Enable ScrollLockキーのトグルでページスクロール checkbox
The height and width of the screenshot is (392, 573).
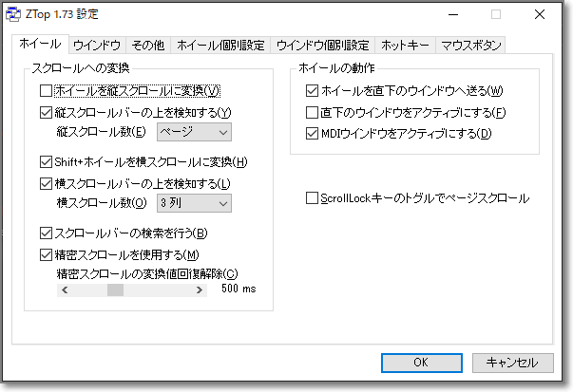pos(312,198)
